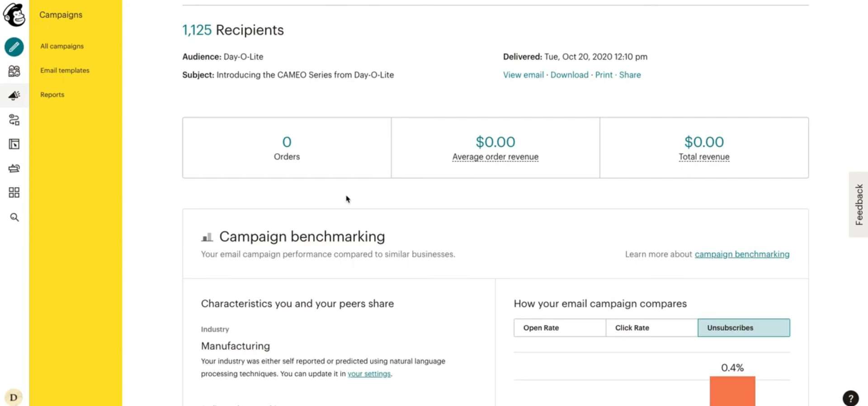Open the Audience icon in sidebar
868x406 pixels.
[x=14, y=71]
